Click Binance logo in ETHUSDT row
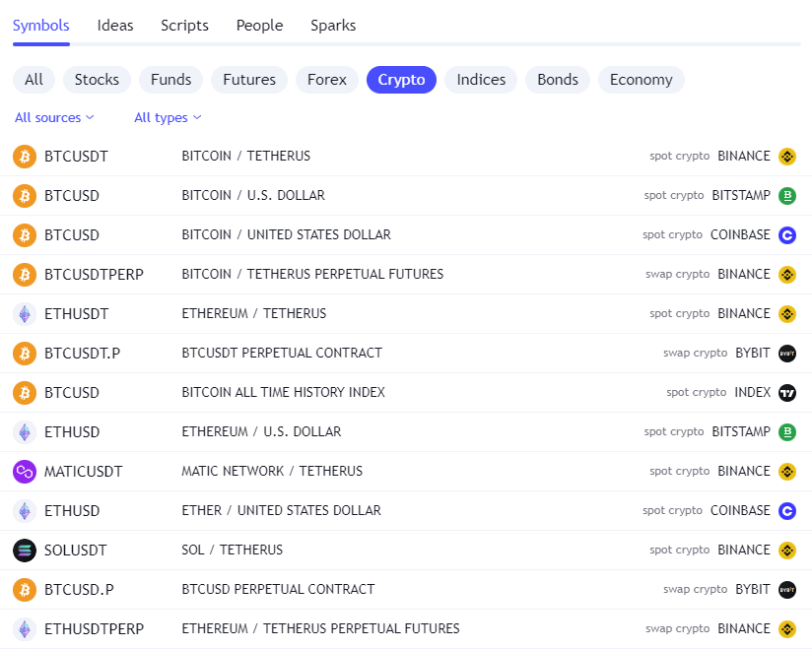 coord(787,313)
